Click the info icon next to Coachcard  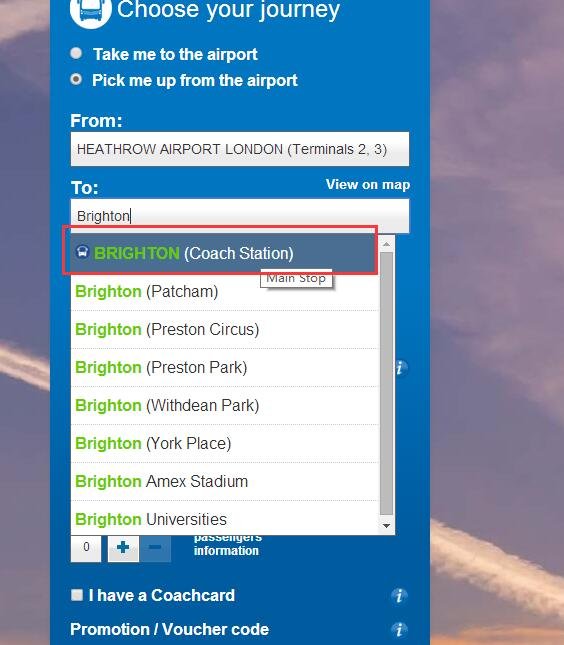(x=399, y=595)
